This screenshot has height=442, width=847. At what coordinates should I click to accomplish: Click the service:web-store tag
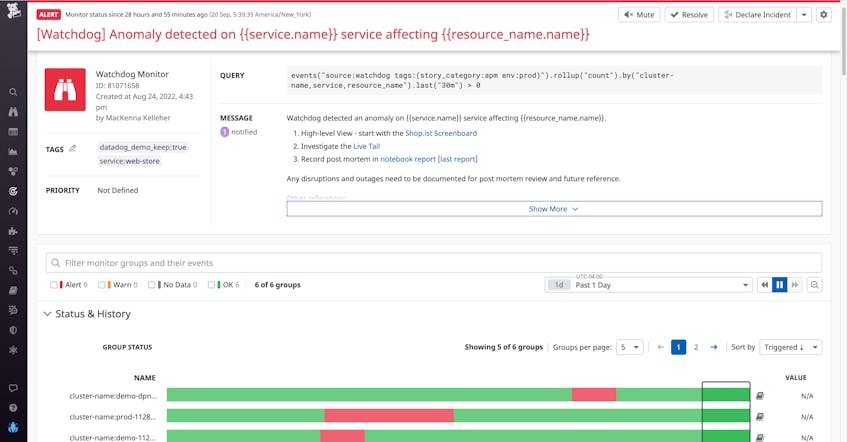(x=130, y=161)
